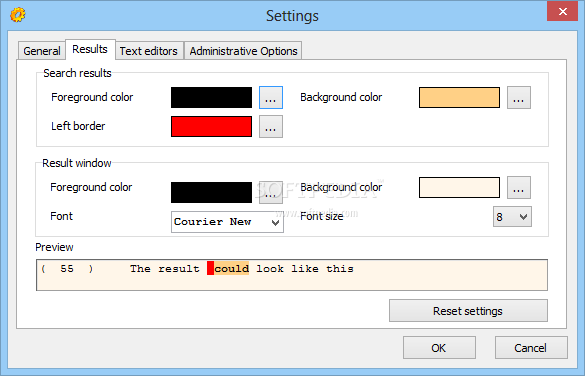585x376 pixels.
Task: Click the Preview text box
Action: click(x=292, y=275)
